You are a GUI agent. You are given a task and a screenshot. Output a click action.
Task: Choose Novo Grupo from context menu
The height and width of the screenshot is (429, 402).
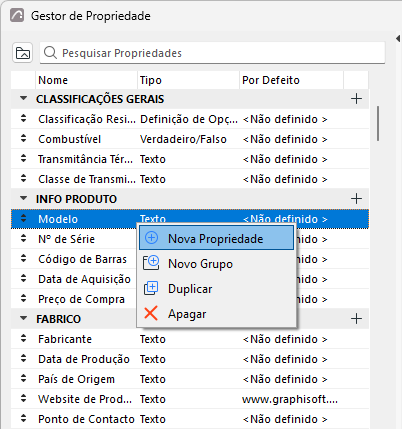click(216, 263)
